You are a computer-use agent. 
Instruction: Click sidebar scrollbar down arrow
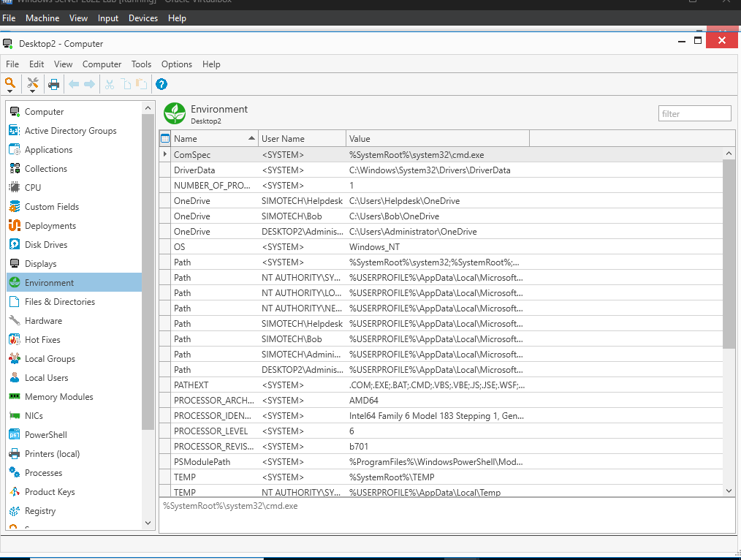pyautogui.click(x=148, y=523)
